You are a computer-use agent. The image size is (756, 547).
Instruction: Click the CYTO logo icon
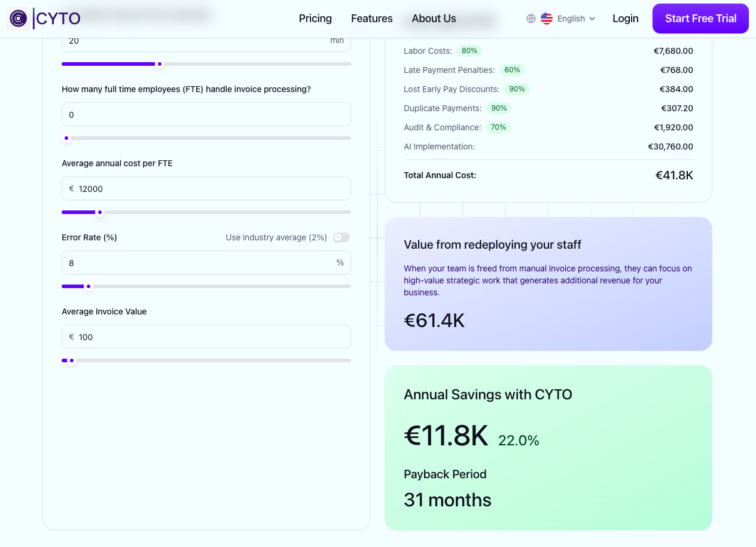[x=19, y=19]
